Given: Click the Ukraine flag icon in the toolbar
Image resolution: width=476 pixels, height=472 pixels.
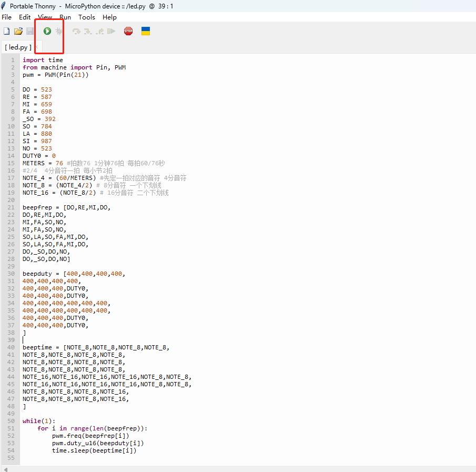Looking at the screenshot, I should pyautogui.click(x=146, y=31).
